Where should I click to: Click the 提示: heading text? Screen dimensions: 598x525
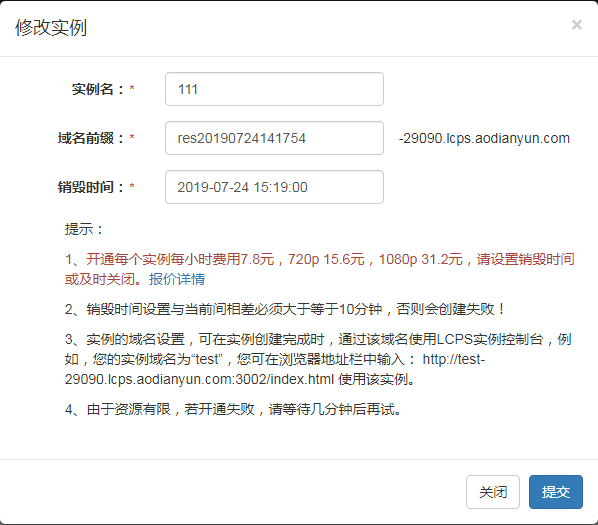[84, 229]
